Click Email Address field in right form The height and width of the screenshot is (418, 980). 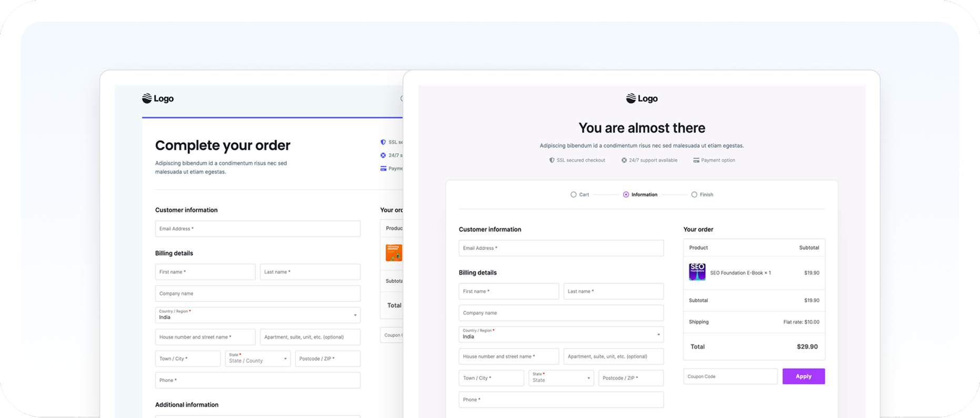point(561,248)
